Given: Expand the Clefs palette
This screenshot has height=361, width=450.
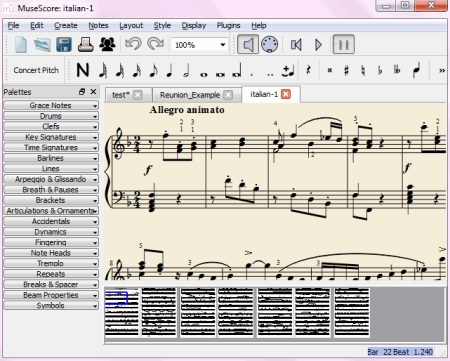Looking at the screenshot, I should coord(51,127).
